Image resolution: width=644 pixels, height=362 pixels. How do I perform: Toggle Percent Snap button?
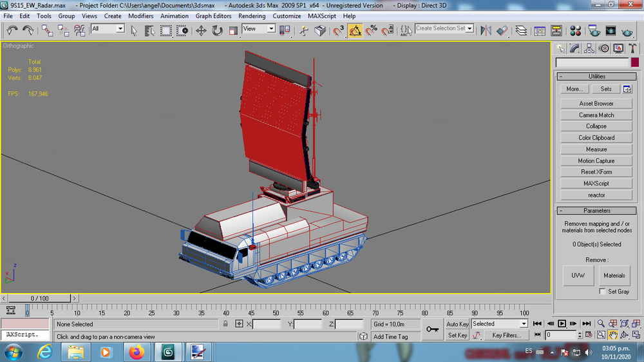point(372,30)
